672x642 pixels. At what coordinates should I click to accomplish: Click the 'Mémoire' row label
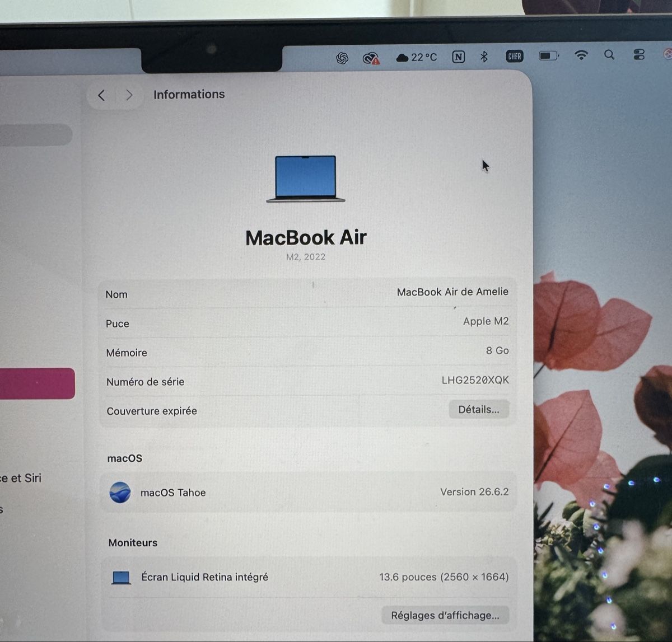[x=127, y=353]
